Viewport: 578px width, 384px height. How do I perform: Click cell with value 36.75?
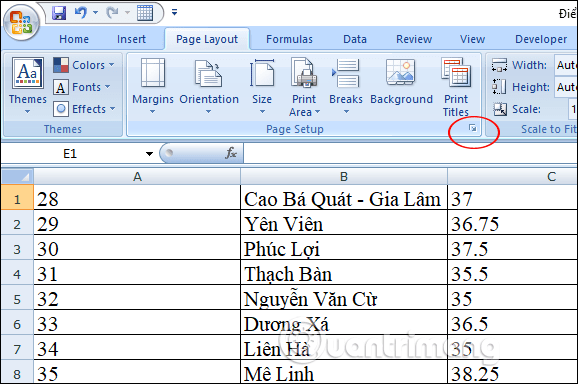tap(513, 223)
